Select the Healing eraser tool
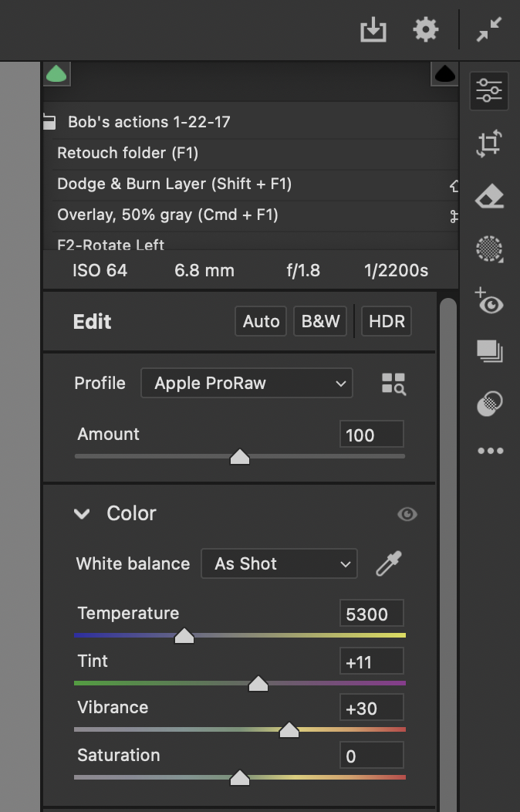 (x=489, y=198)
